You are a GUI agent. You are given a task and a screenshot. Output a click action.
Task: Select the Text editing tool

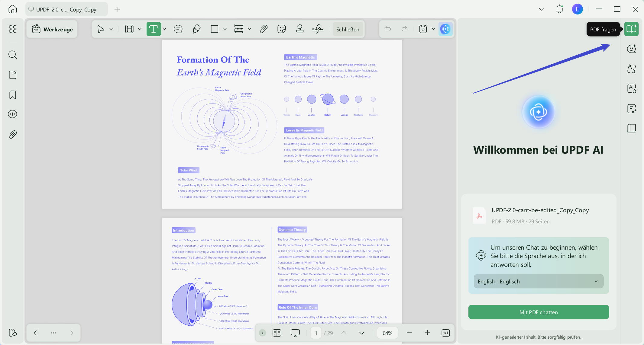(x=154, y=29)
